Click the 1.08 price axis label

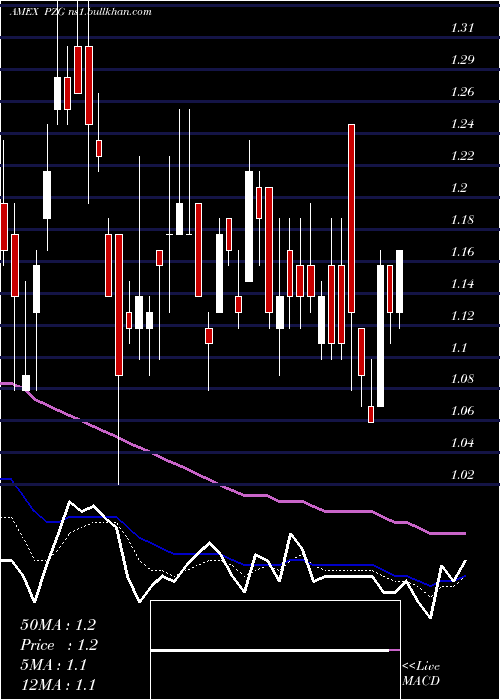[x=462, y=379]
